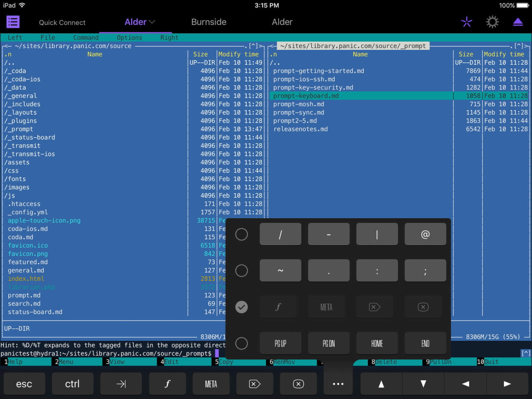The image size is (532, 399).
Task: Open the settings gear icon
Action: coord(493,22)
